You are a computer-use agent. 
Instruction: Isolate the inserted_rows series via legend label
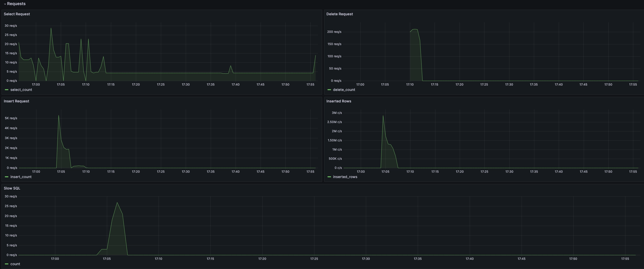(x=345, y=177)
